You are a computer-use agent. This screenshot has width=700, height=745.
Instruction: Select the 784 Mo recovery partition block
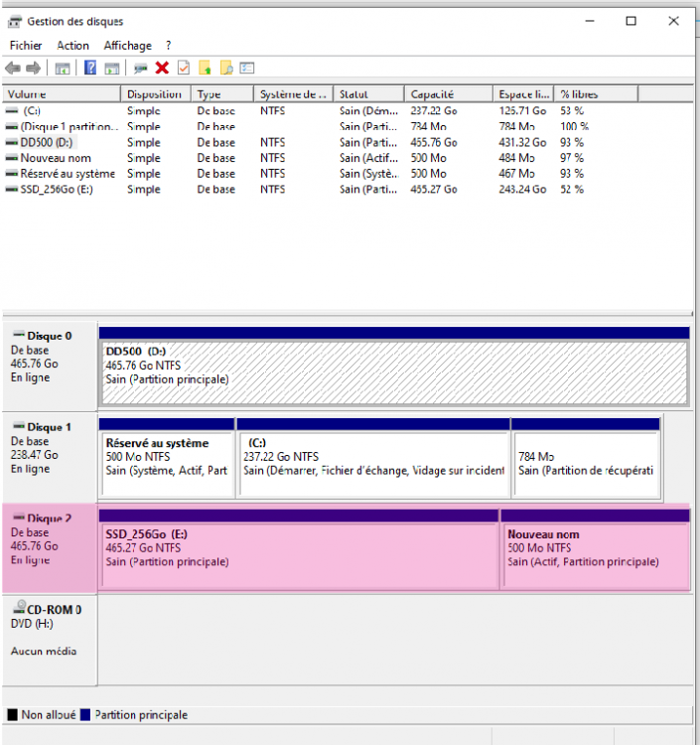click(586, 458)
